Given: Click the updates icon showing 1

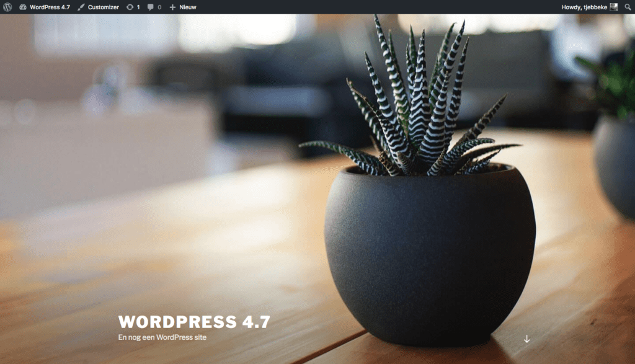Looking at the screenshot, I should (133, 7).
